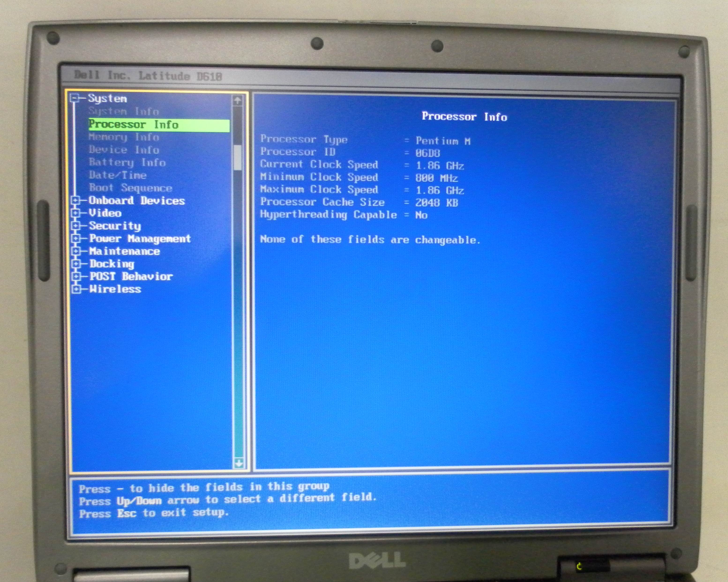
Task: Expand the Maintenance plus box
Action: (x=76, y=251)
